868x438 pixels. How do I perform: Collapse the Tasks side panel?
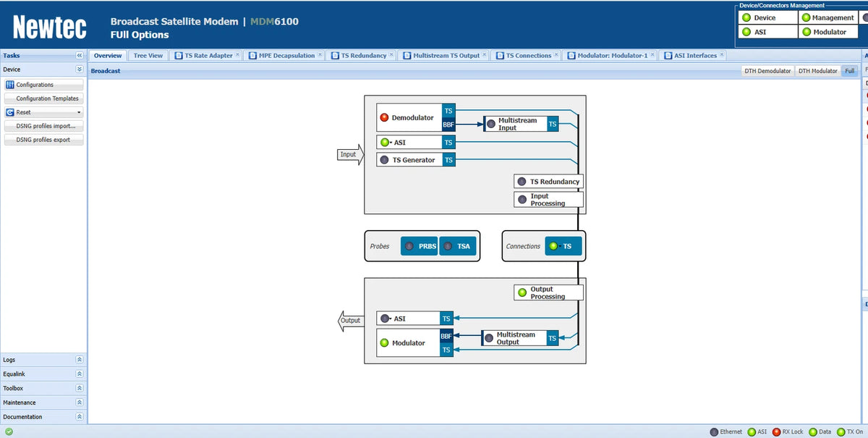click(80, 56)
